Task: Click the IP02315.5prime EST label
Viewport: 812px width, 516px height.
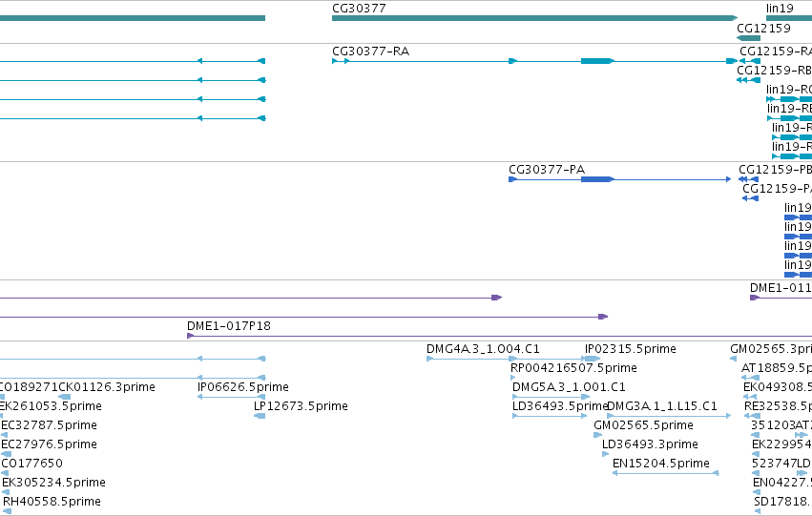Action: (x=631, y=349)
